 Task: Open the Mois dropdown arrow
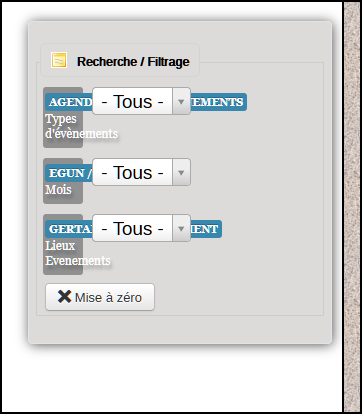pyautogui.click(x=181, y=172)
